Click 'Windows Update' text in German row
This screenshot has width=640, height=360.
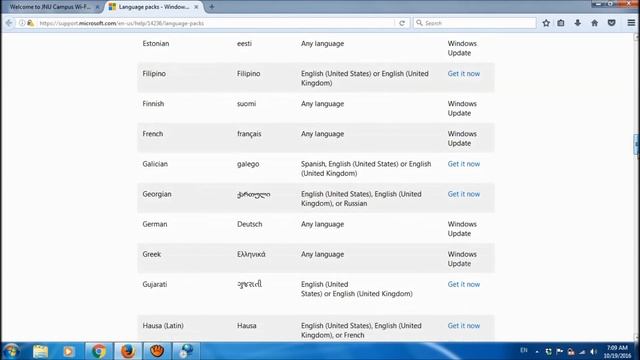point(462,229)
